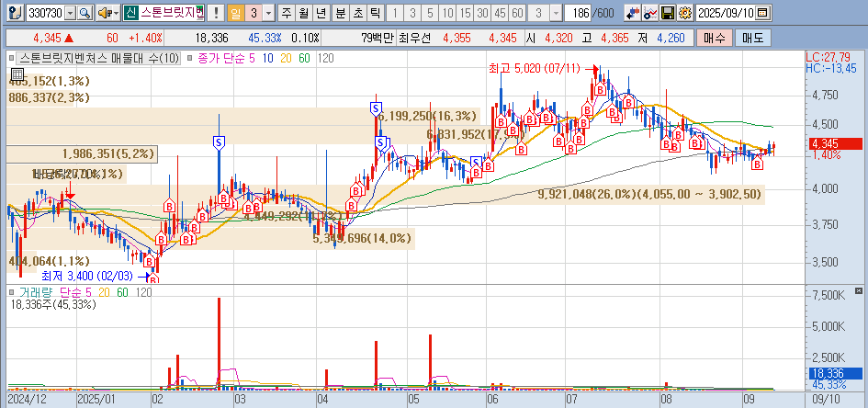Click the stock code 330730 input field

[45, 13]
